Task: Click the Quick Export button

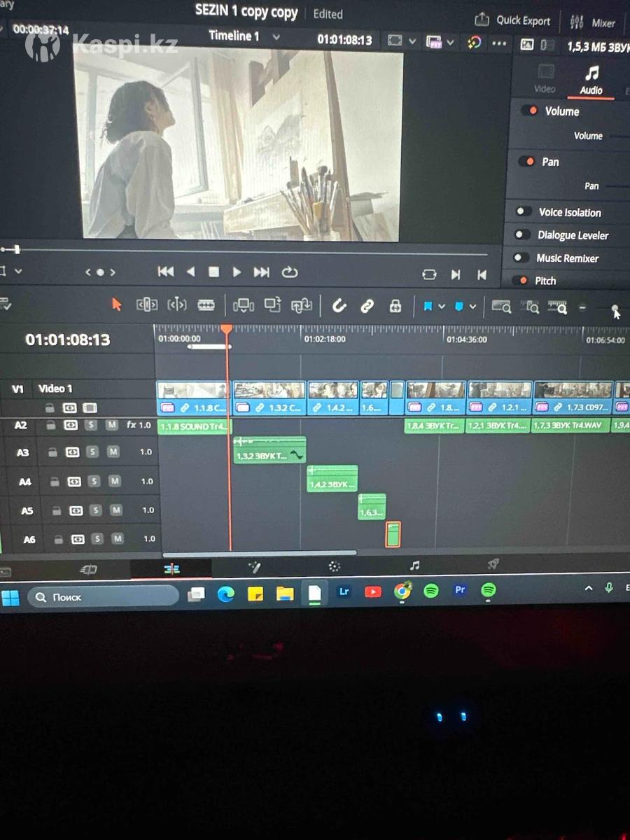Action: (514, 20)
